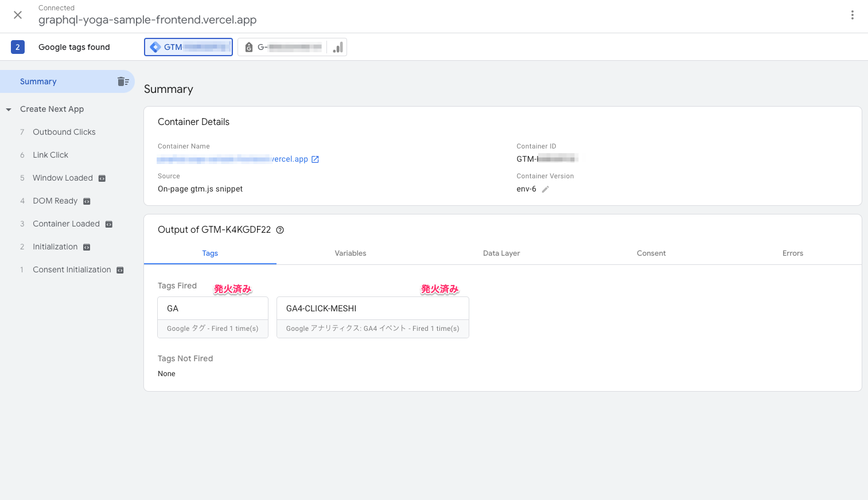This screenshot has width=868, height=500.
Task: Click the pencil icon next to env-6
Action: click(x=546, y=189)
